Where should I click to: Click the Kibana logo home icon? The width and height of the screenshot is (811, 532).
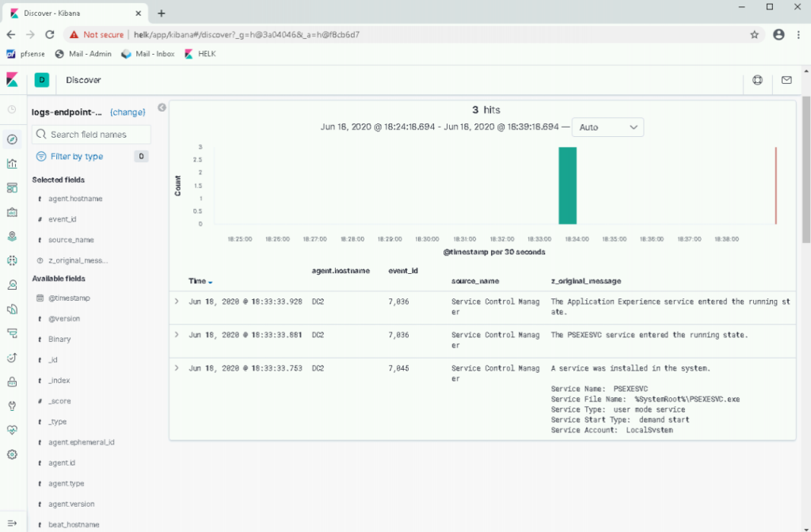[x=12, y=80]
